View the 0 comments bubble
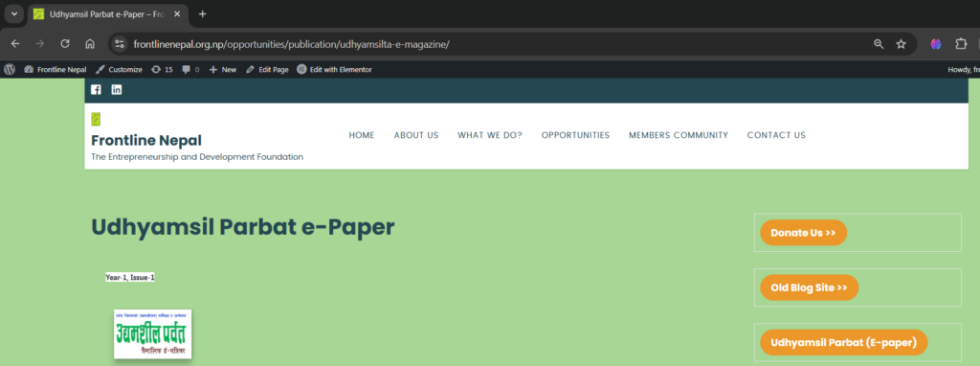Screen dimensions: 980x366 190,69
